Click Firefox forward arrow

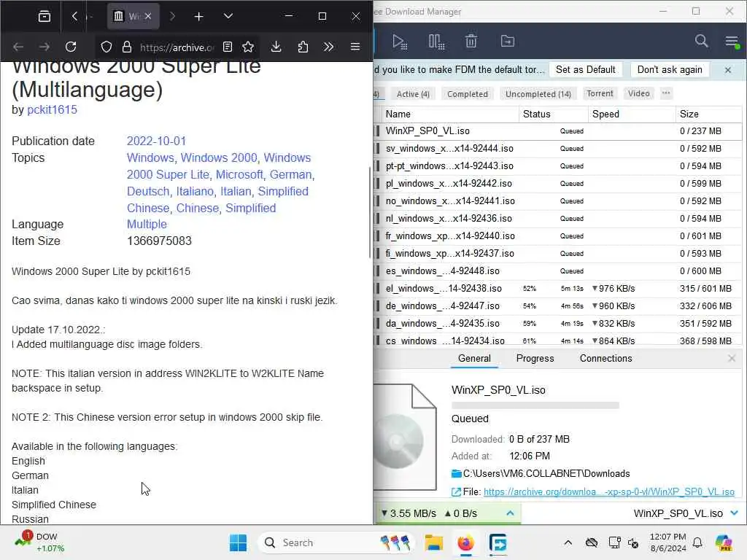[x=44, y=47]
